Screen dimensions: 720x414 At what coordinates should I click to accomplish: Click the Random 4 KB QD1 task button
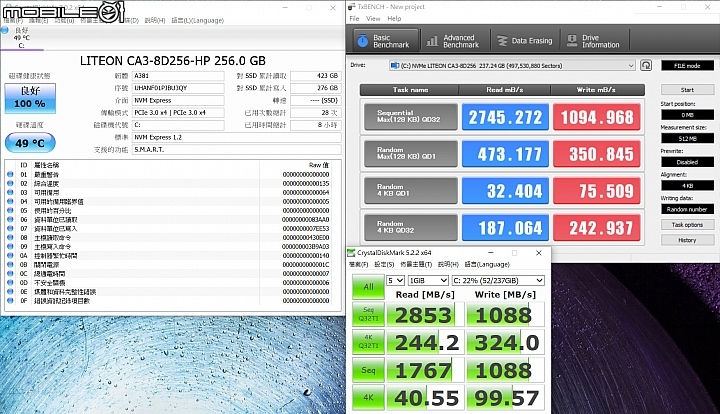411,190
